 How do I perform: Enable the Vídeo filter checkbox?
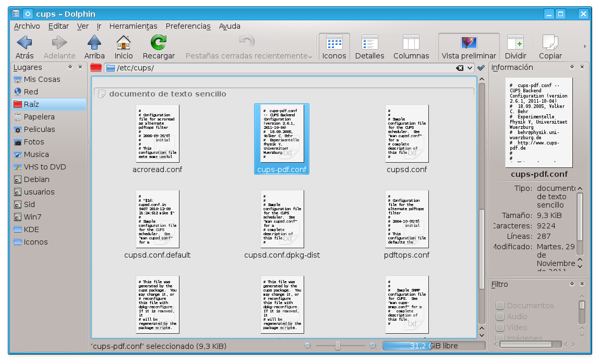(499, 327)
